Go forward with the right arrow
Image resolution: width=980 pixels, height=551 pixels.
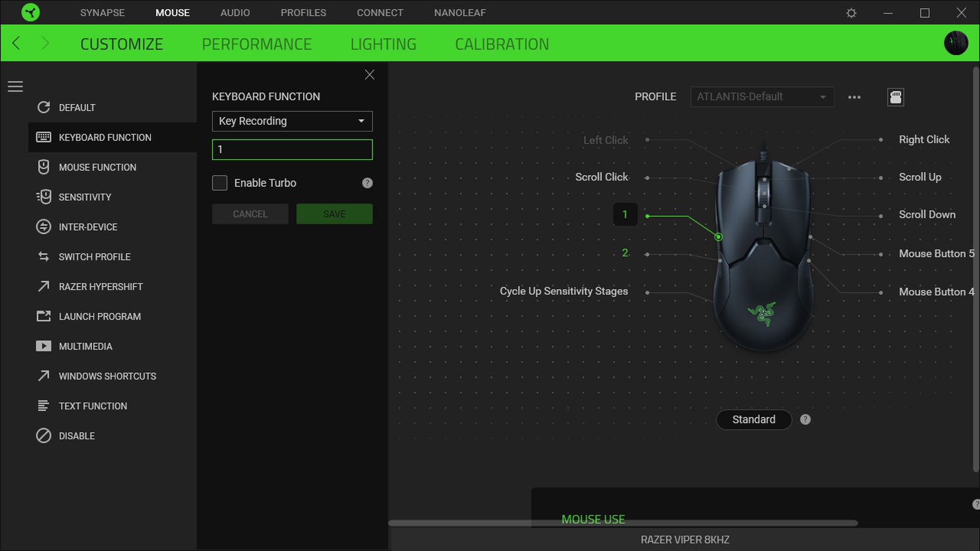[x=45, y=43]
